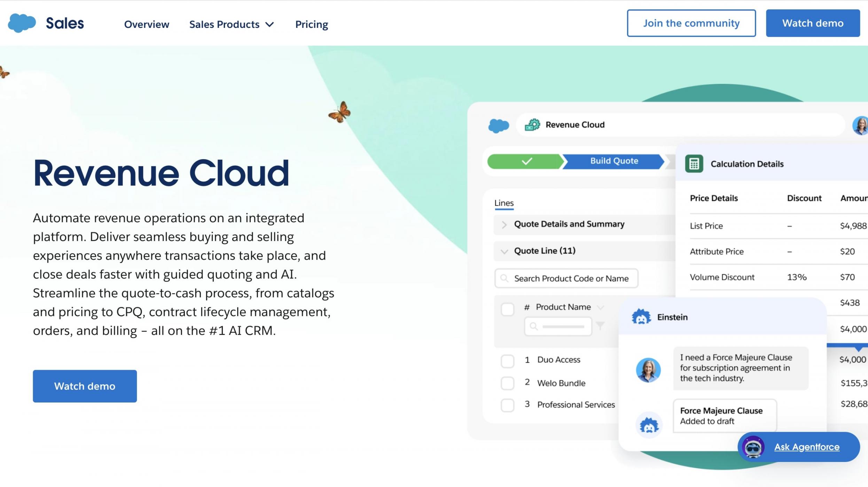Click the 'Volume Discount' row label
868x487 pixels.
click(722, 277)
